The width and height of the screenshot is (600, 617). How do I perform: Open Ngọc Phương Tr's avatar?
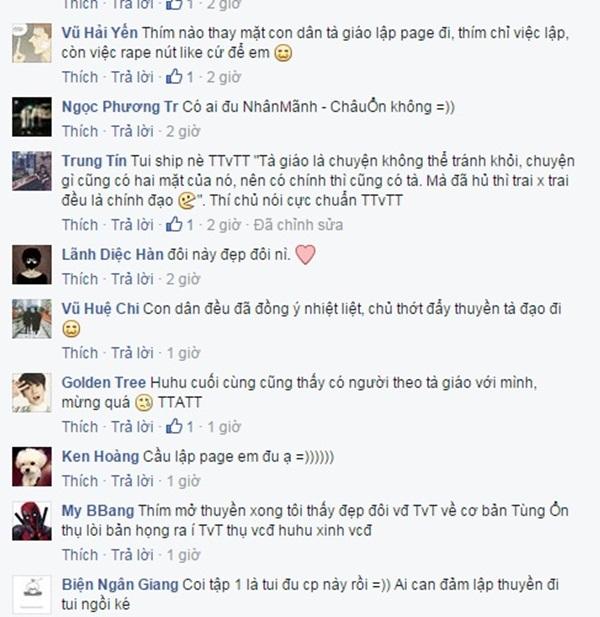click(x=32, y=117)
